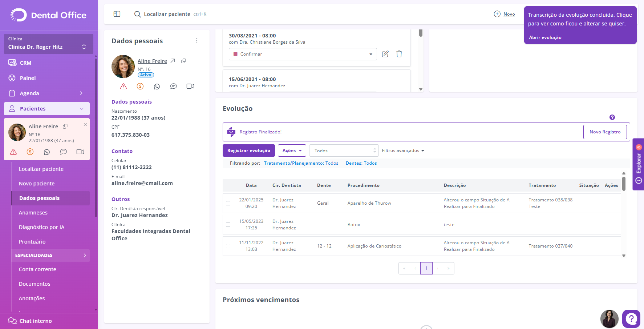Viewport: 644px width, 329px height.
Task: Select checkbox for 11/11/2022 evolution row
Action: [228, 246]
